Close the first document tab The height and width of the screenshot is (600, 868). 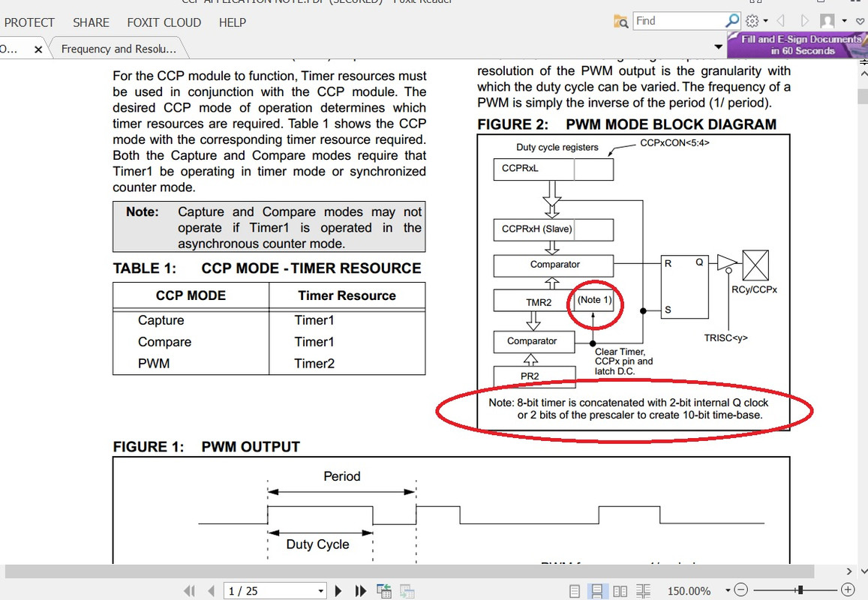click(x=38, y=49)
